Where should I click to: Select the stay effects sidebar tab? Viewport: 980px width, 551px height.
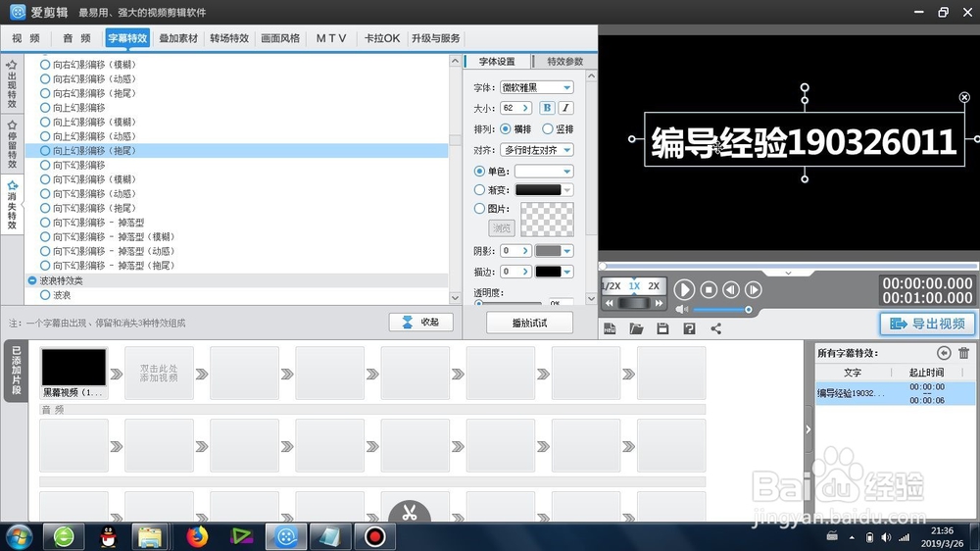(x=12, y=144)
